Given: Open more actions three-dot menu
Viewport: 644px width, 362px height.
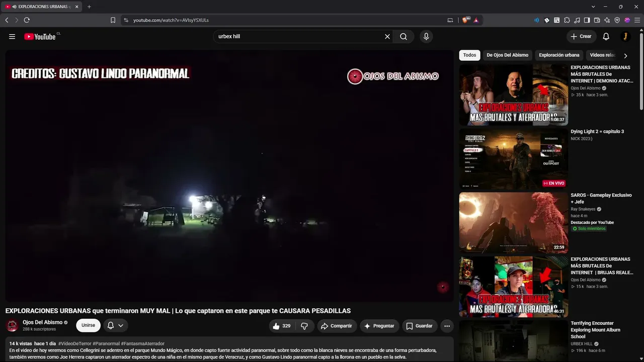Looking at the screenshot, I should (x=447, y=326).
